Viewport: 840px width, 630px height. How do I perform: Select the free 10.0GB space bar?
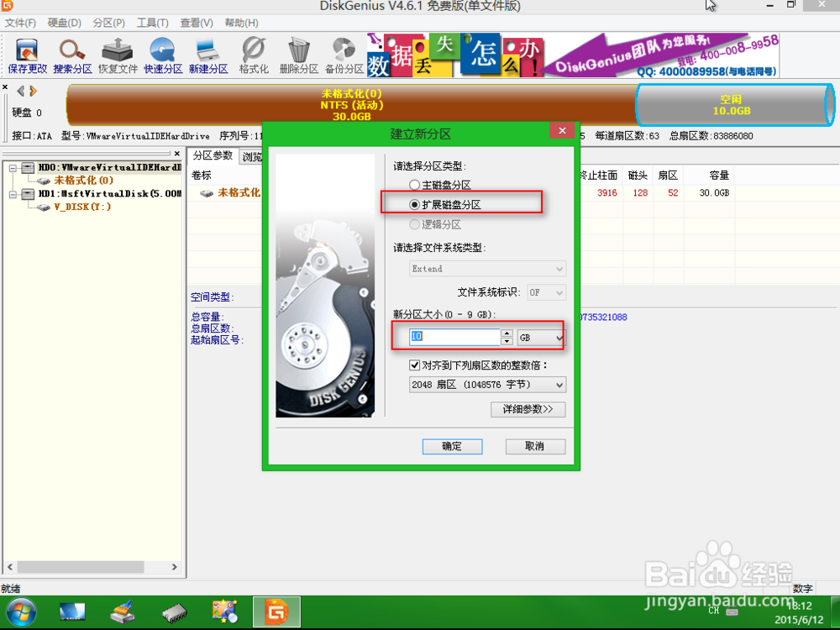click(735, 105)
